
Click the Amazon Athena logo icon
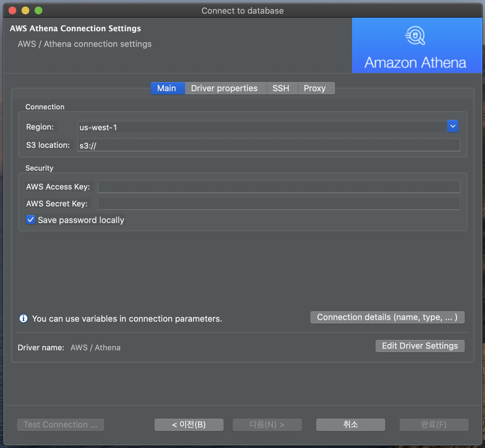point(415,35)
